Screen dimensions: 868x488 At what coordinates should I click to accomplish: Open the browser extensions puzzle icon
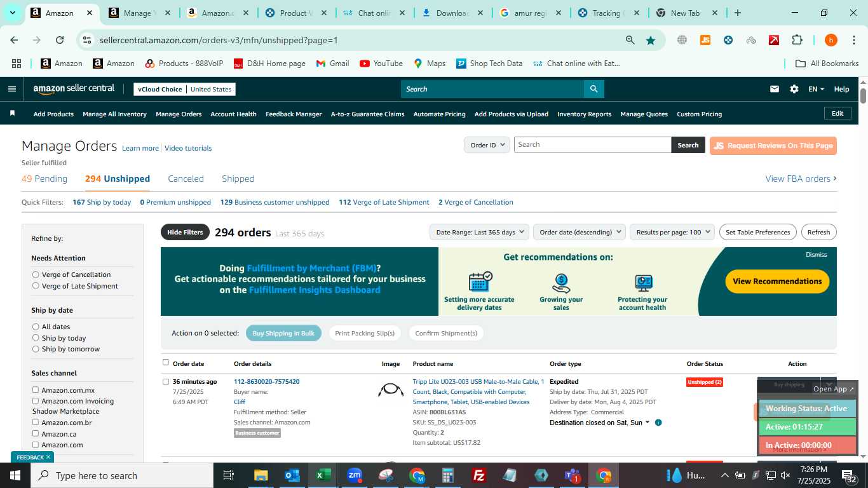point(797,40)
